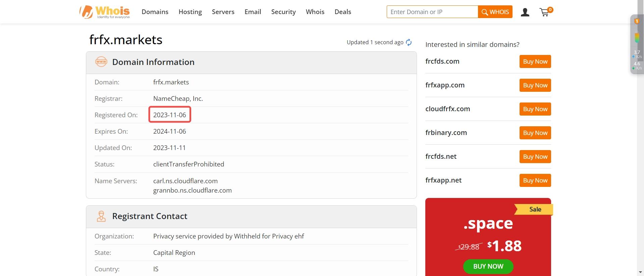Click country value IS
This screenshot has width=644, height=276.
(x=156, y=269)
